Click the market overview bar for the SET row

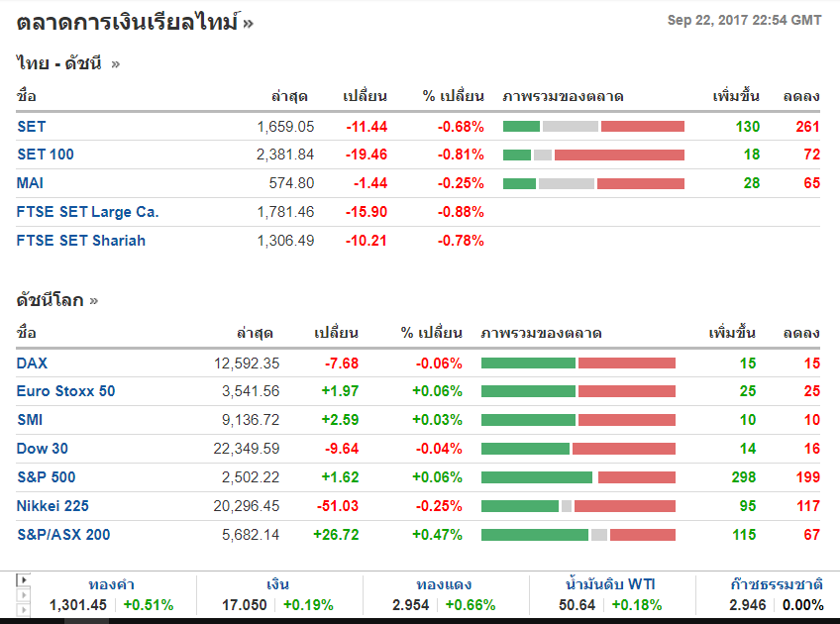click(593, 127)
